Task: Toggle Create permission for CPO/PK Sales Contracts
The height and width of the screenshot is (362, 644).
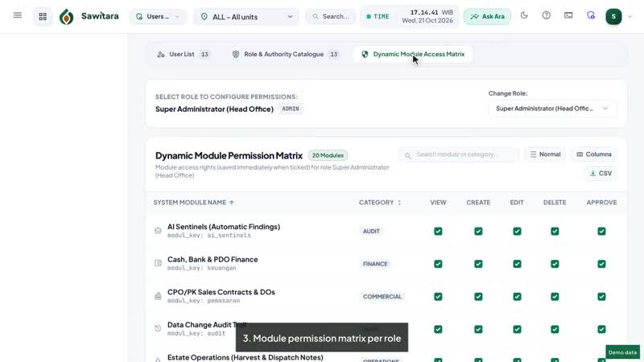Action: coord(478,296)
